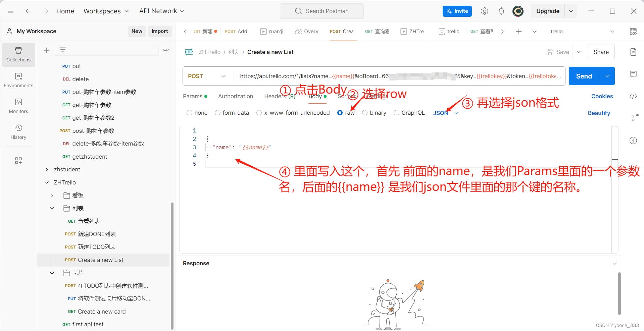644x331 pixels.
Task: Open Postman settings gear
Action: [x=484, y=11]
